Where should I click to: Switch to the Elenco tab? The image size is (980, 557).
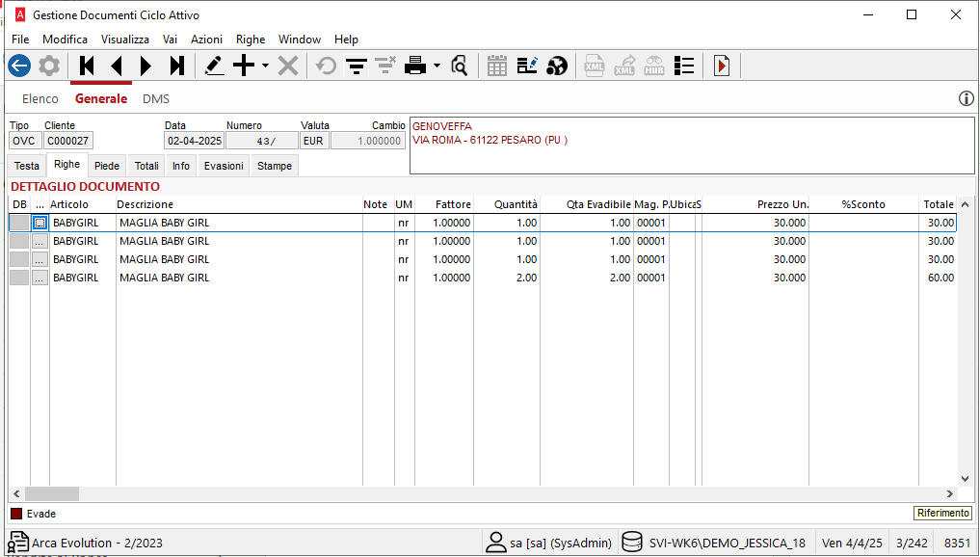point(40,98)
